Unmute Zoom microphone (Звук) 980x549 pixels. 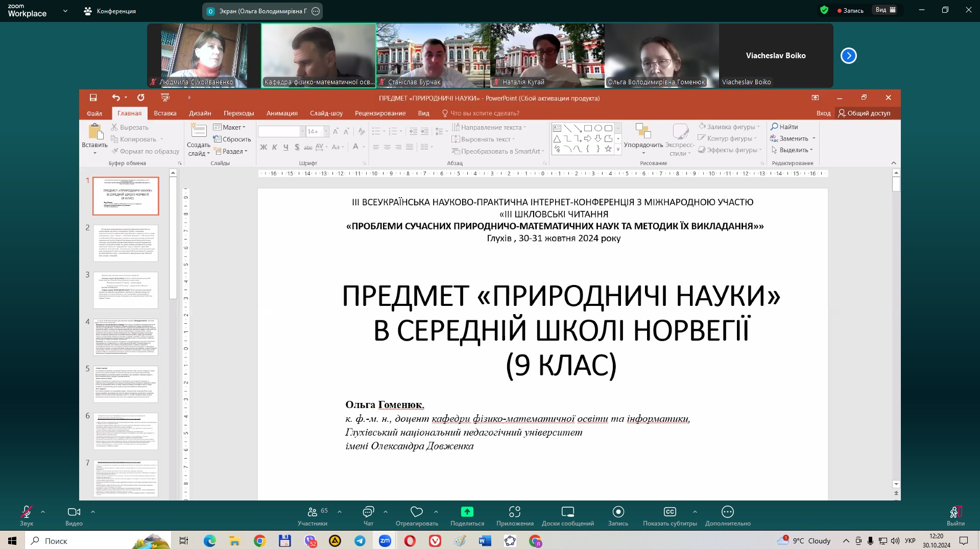27,516
